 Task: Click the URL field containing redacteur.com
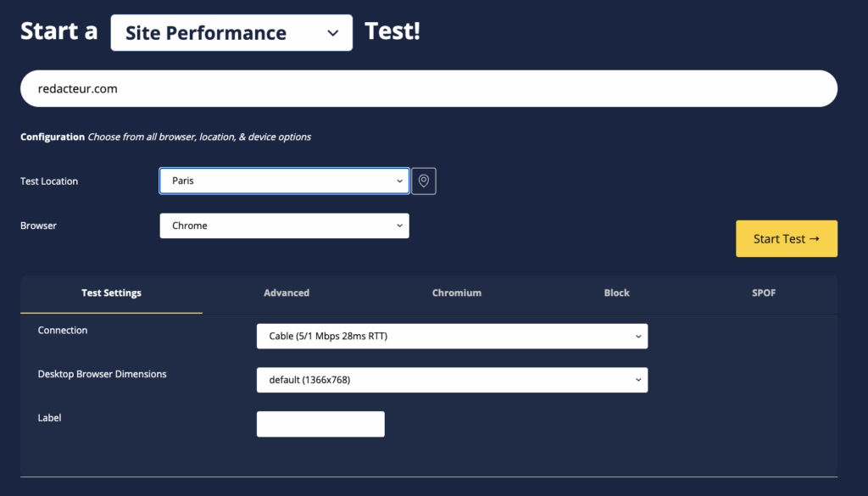tap(428, 88)
